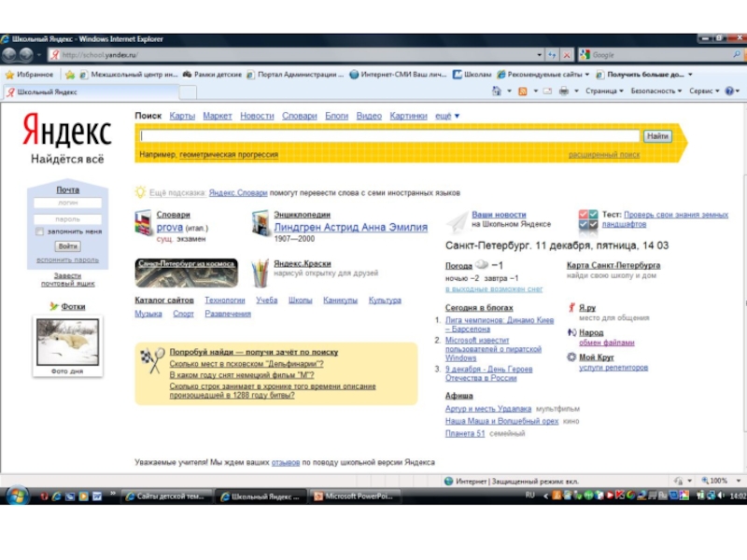Image resolution: width=747 pixels, height=560 pixels.
Task: Expand the 'ещё' services dropdown
Action: tap(446, 116)
